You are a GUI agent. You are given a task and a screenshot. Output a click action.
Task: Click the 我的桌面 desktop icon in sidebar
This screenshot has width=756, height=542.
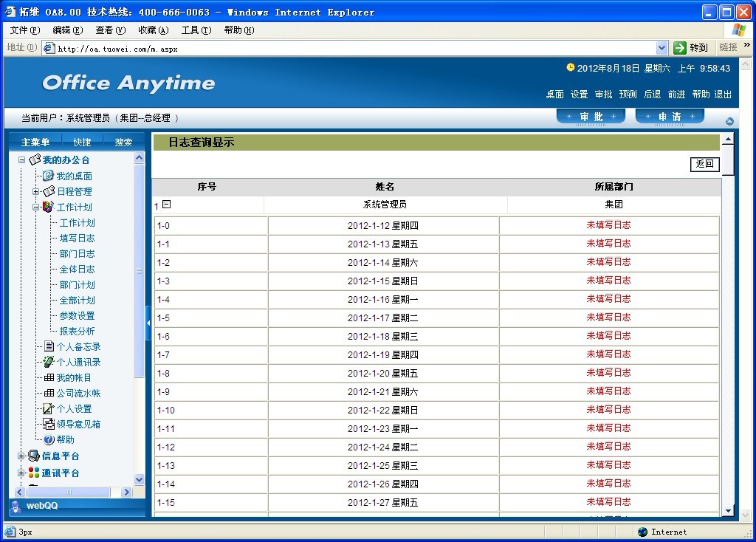pyautogui.click(x=48, y=176)
